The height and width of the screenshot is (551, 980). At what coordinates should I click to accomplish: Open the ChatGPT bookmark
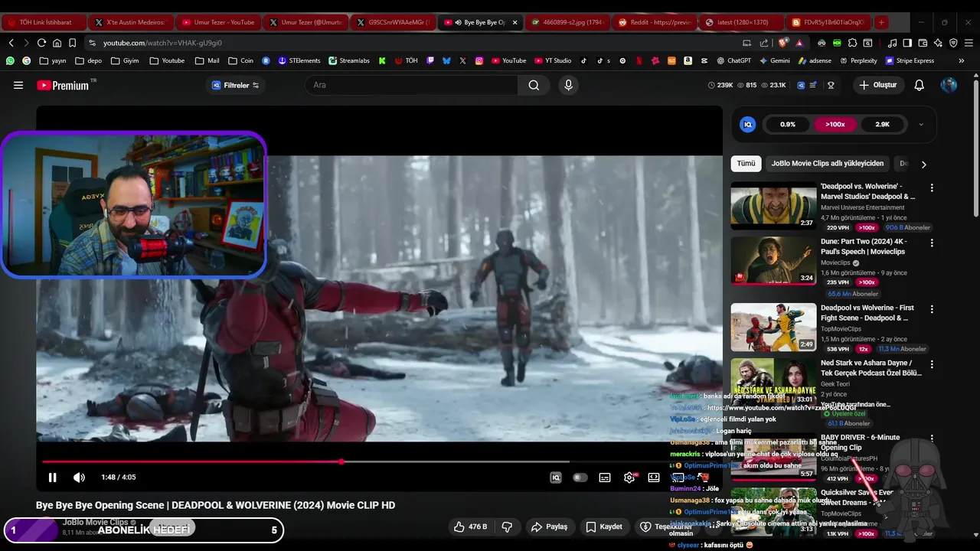click(733, 60)
